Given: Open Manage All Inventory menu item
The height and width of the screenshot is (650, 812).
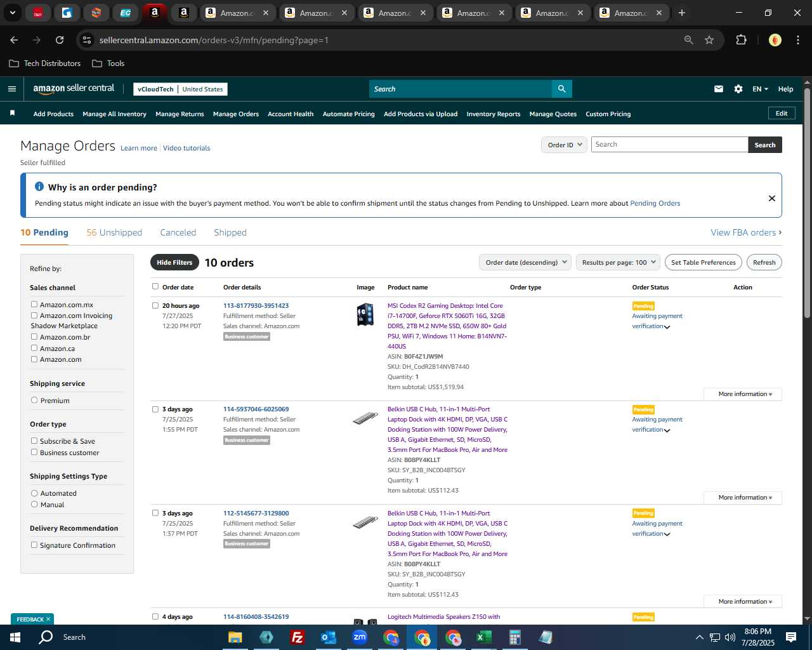Looking at the screenshot, I should click(x=114, y=114).
